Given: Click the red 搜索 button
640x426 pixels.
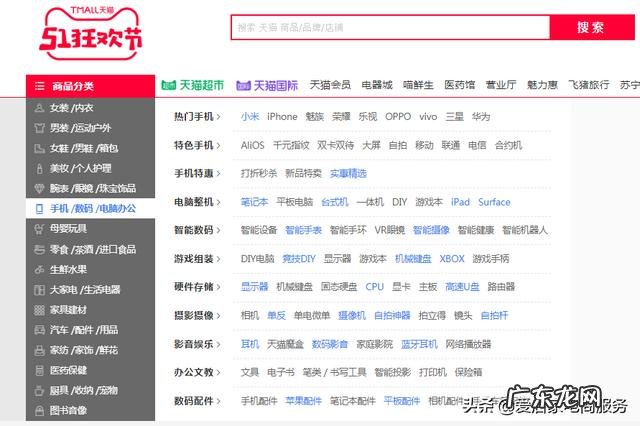Looking at the screenshot, I should pyautogui.click(x=592, y=27).
